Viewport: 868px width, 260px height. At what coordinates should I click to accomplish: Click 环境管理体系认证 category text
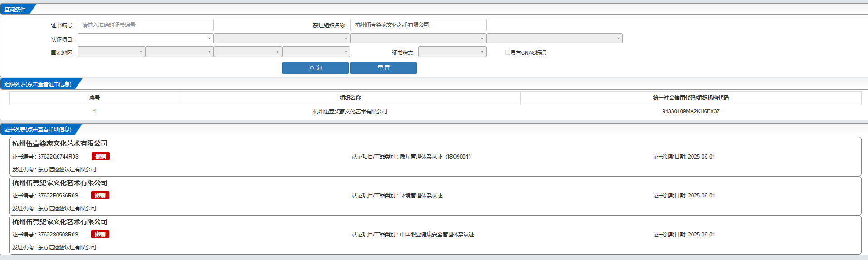click(421, 196)
